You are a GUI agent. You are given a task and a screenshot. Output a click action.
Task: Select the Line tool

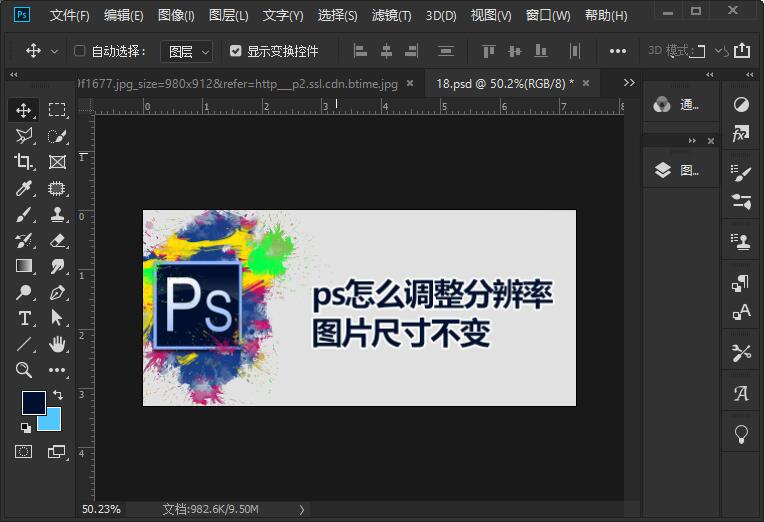[x=23, y=344]
